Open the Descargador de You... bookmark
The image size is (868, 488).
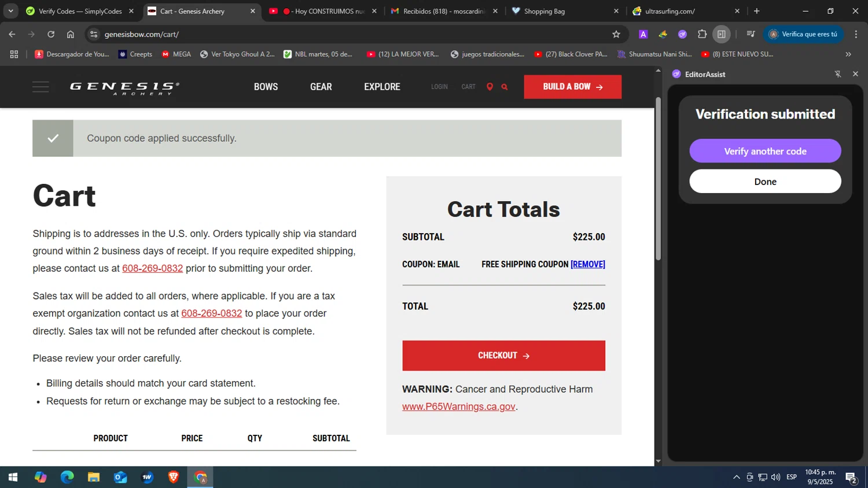[72, 54]
